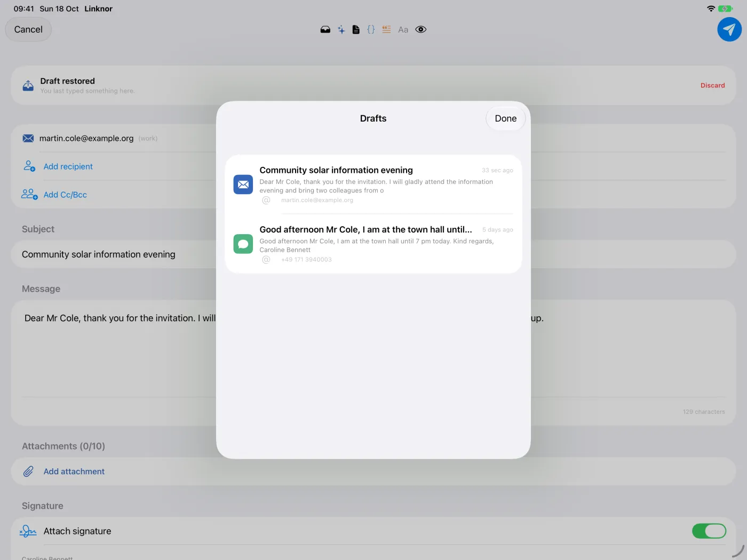Tap the Add recipient person icon

(29, 166)
